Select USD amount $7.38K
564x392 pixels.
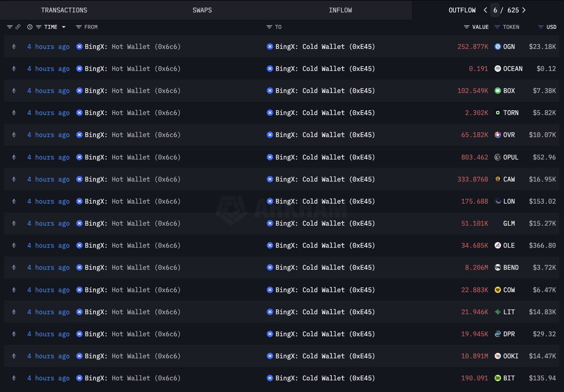tap(544, 91)
